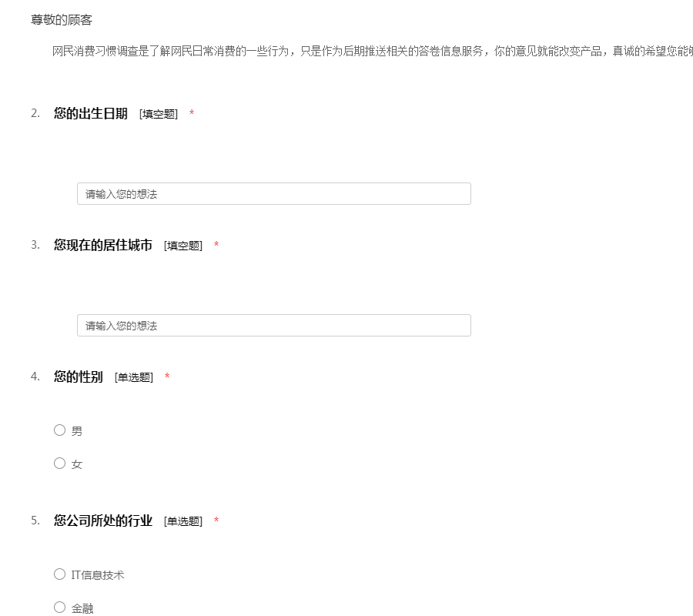
Task: Click the 您现在的居住城市 question title
Action: coord(103,246)
